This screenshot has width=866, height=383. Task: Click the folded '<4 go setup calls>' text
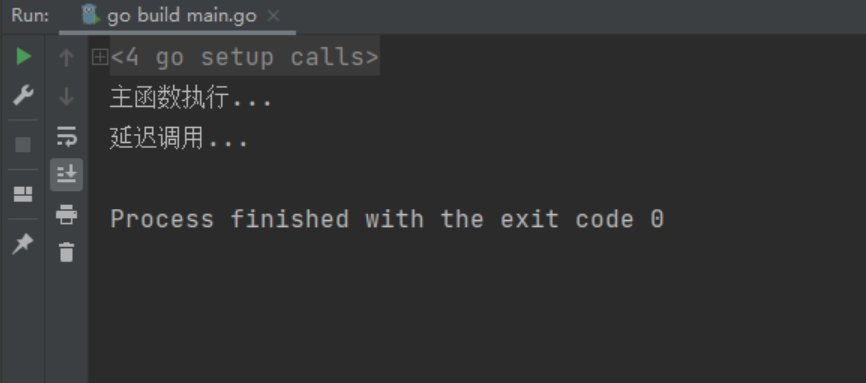pyautogui.click(x=245, y=57)
